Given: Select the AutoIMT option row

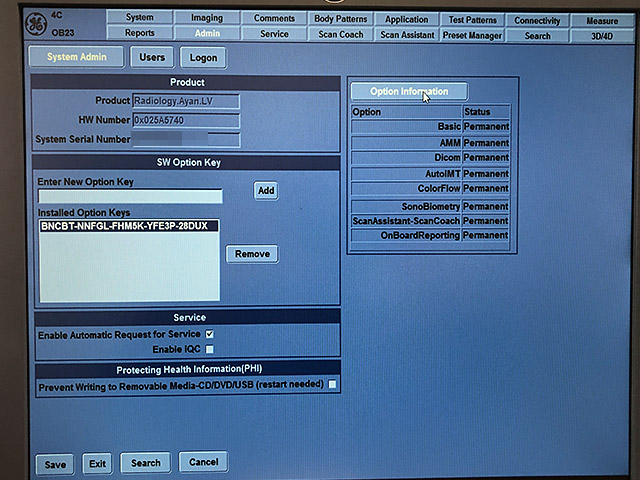Looking at the screenshot, I should click(430, 174).
